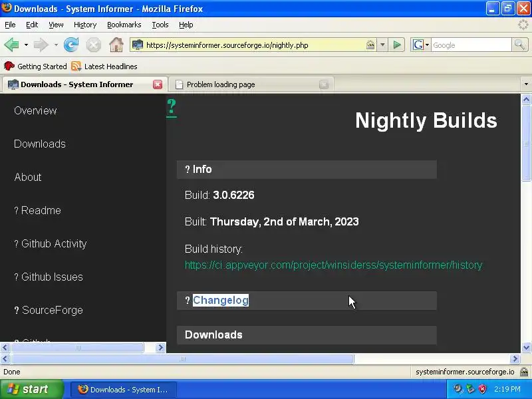Click the 2:19 PM taskbar clock
The image size is (532, 399).
[x=507, y=389]
